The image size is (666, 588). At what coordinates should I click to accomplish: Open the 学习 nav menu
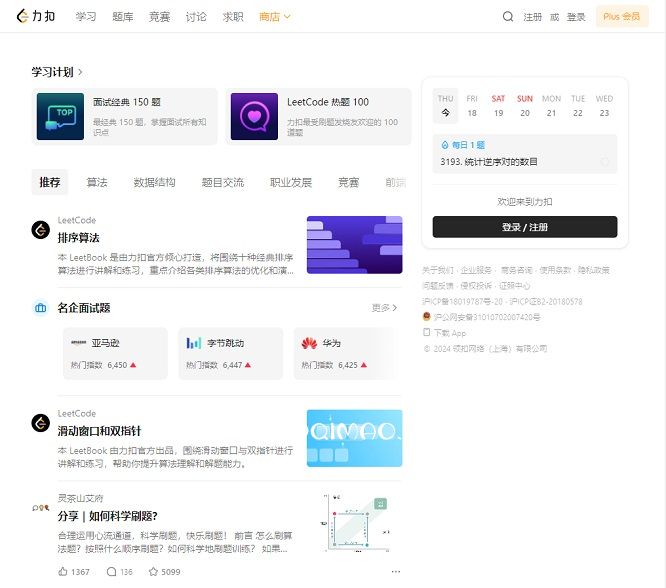coord(86,17)
